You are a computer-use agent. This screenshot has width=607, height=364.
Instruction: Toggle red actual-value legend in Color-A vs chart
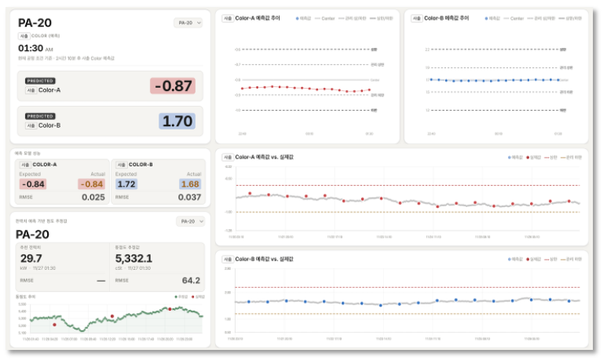pos(533,158)
